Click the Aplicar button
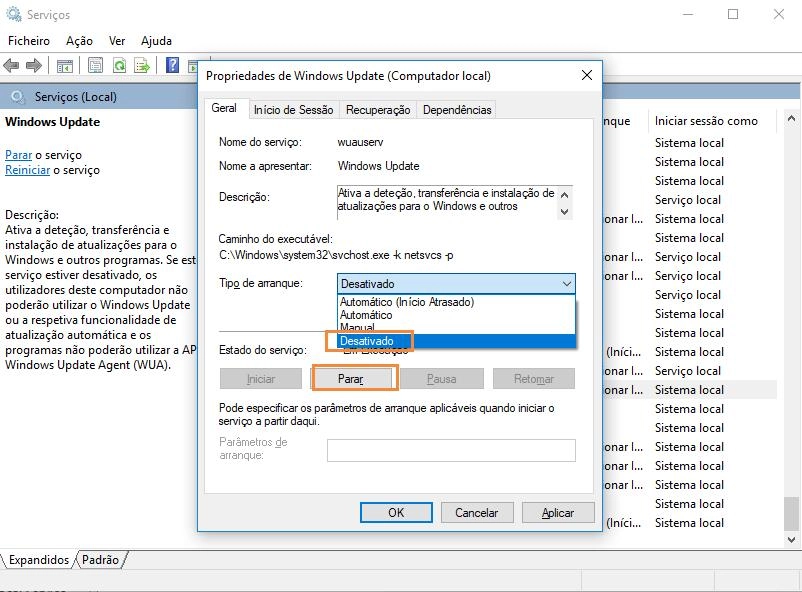Viewport: 802px width, 592px height. pyautogui.click(x=557, y=511)
